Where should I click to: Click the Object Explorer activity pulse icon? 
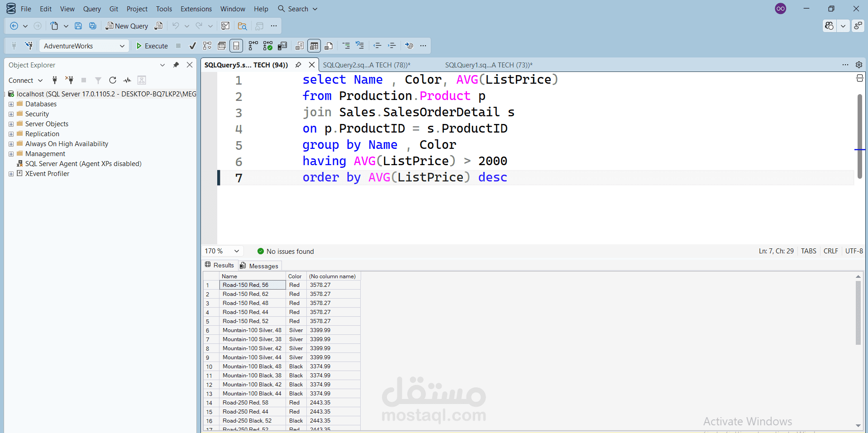click(x=127, y=80)
